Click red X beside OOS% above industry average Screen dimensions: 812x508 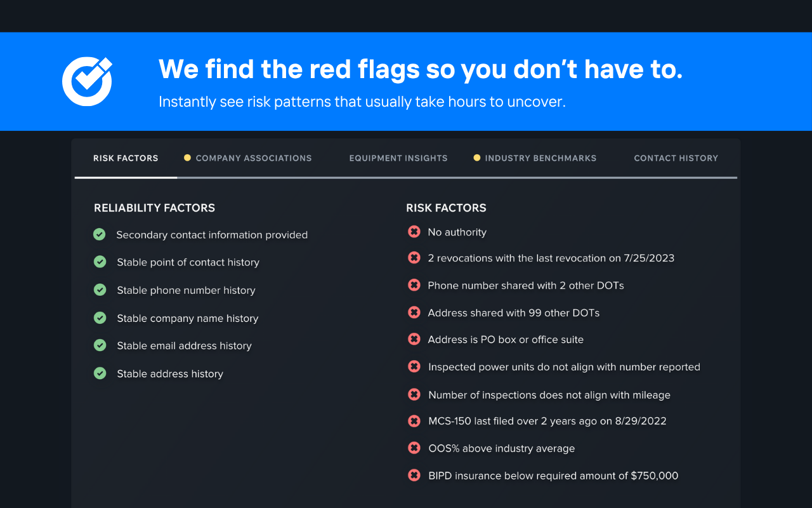click(414, 448)
